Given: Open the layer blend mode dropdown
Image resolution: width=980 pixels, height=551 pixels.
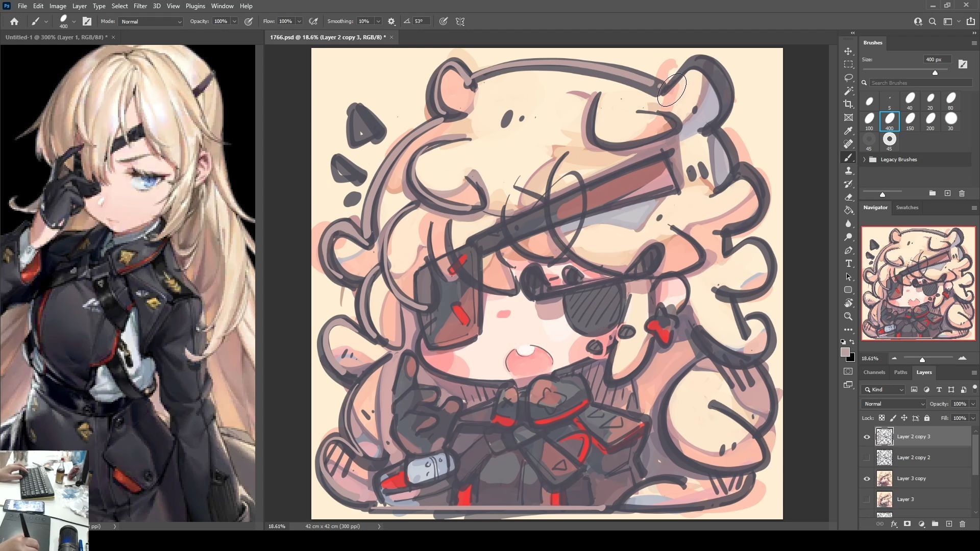Looking at the screenshot, I should [894, 404].
